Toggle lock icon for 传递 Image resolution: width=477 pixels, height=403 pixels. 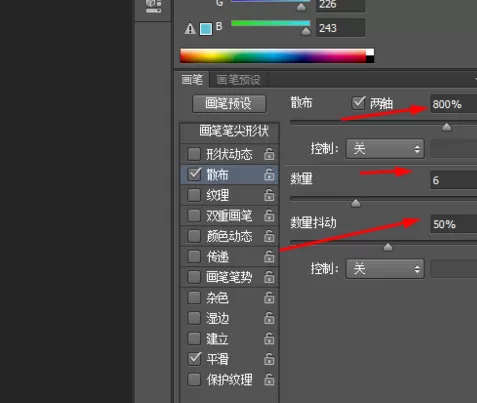269,256
